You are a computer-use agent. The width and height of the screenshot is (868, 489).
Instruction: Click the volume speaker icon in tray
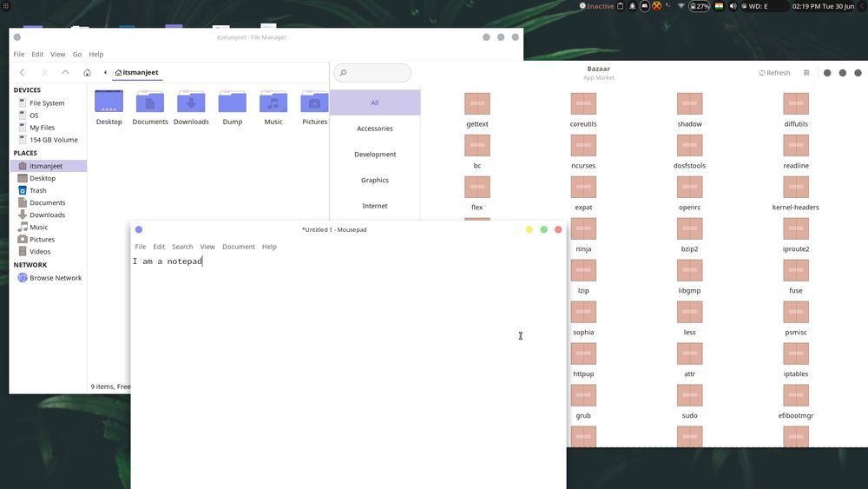coord(733,6)
